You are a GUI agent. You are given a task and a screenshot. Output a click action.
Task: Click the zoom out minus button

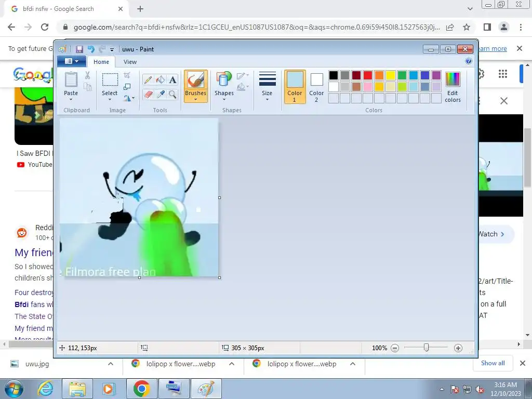(395, 348)
